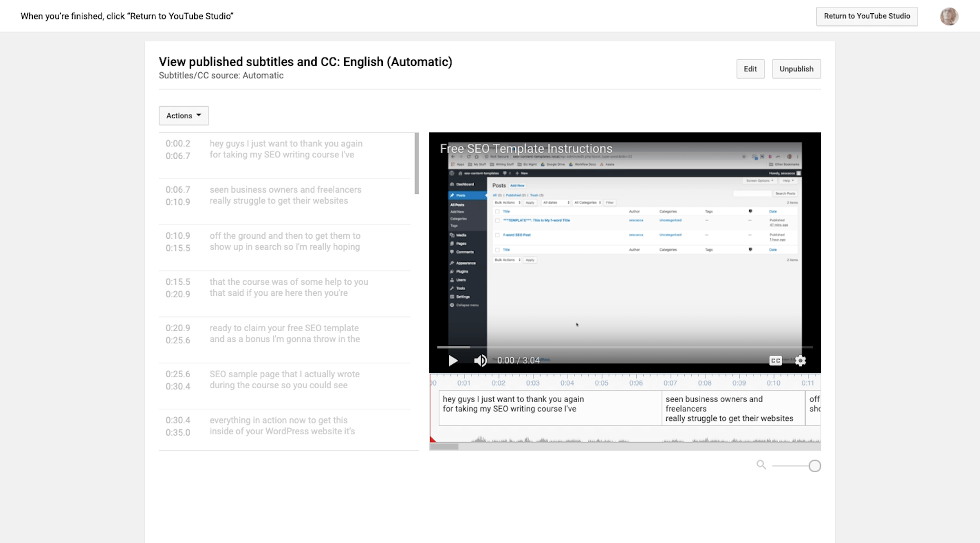Select caption 'SEO sample page that I actually wrote'
This screenshot has height=543, width=980.
tap(285, 386)
